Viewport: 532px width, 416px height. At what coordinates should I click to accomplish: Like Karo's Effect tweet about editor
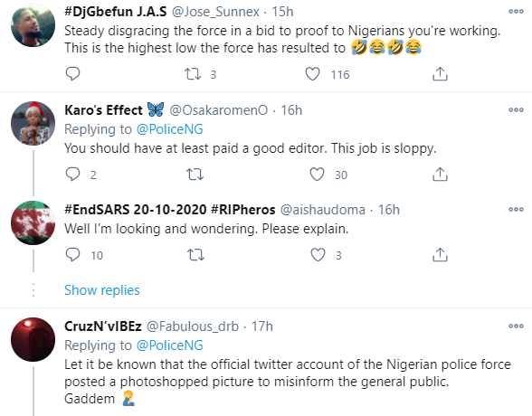click(317, 175)
